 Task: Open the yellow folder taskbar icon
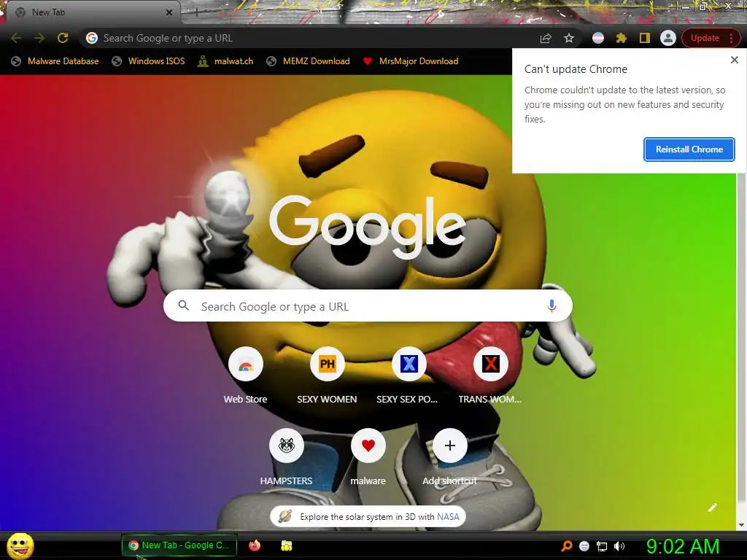click(x=286, y=545)
